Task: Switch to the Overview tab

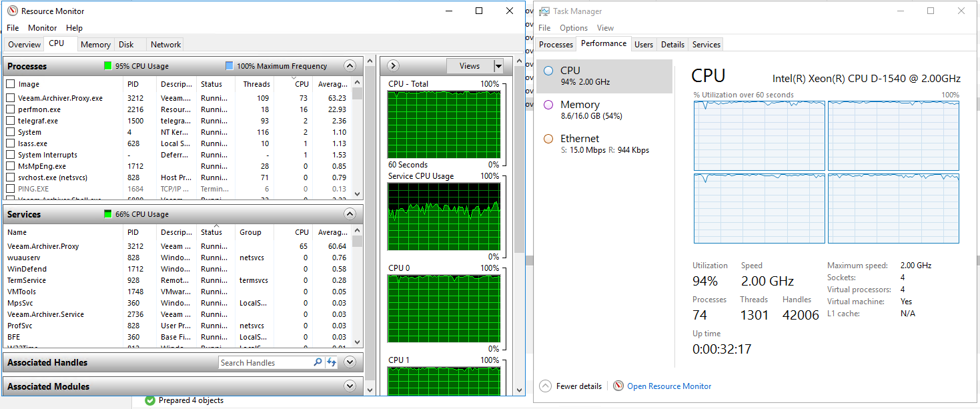Action: (25, 45)
